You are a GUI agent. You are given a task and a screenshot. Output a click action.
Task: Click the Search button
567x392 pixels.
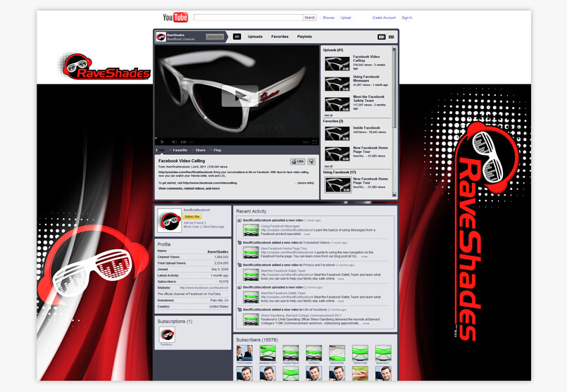coord(309,18)
